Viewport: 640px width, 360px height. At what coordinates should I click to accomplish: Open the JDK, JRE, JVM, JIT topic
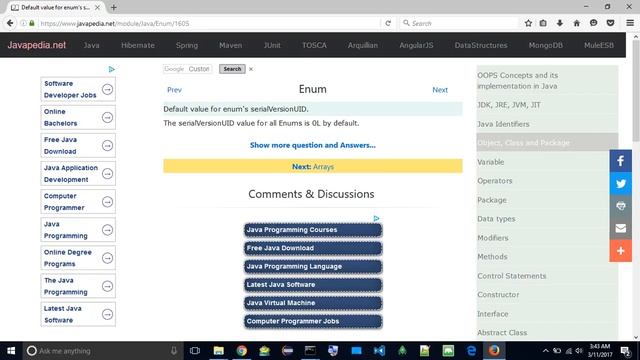[x=547, y=105]
